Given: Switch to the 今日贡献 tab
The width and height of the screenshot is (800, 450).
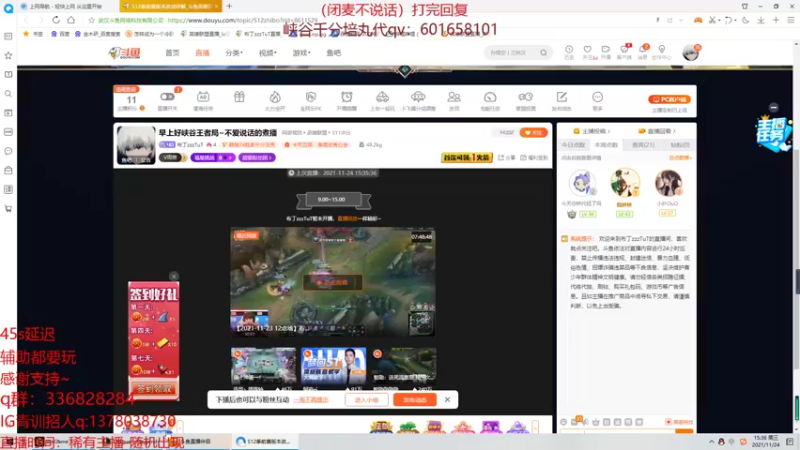Looking at the screenshot, I should click(x=573, y=145).
